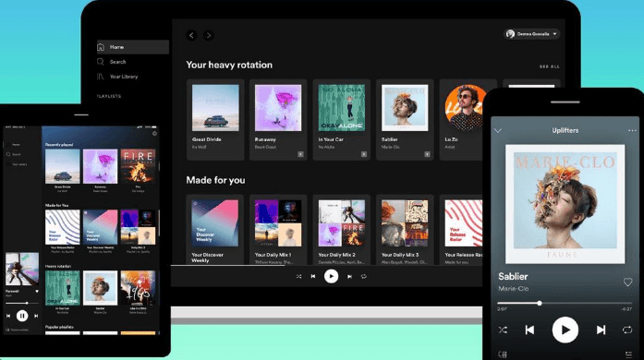
Task: Open Home in the tablet sidebar
Action: click(16, 145)
